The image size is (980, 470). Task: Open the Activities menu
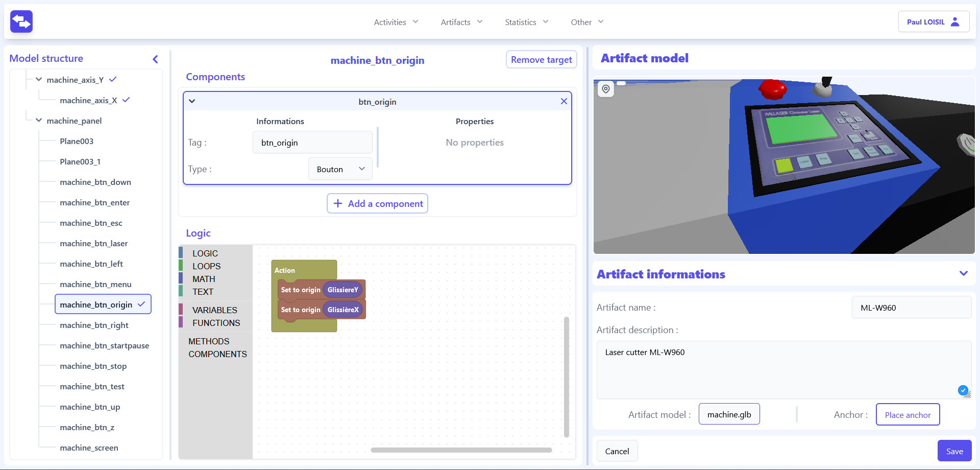click(396, 22)
